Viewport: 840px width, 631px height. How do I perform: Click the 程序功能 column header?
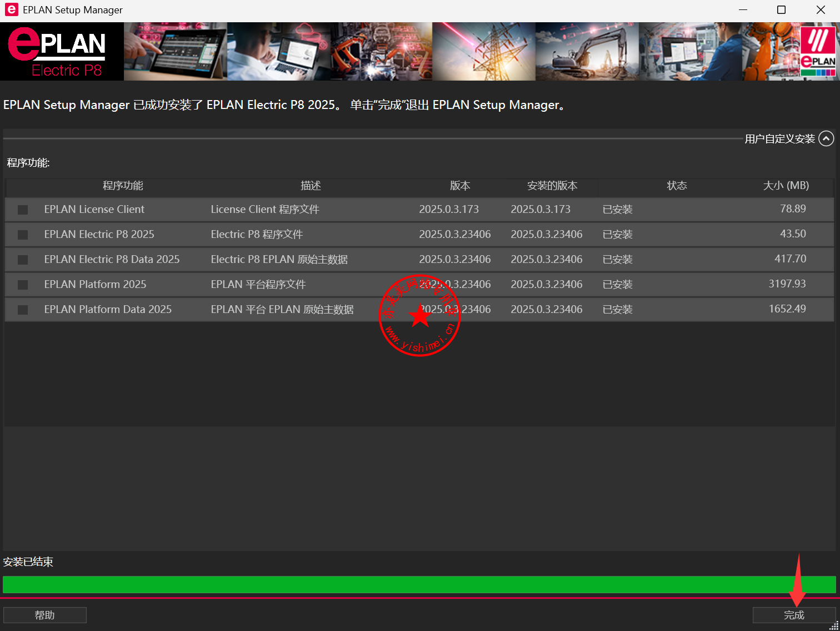coord(123,186)
